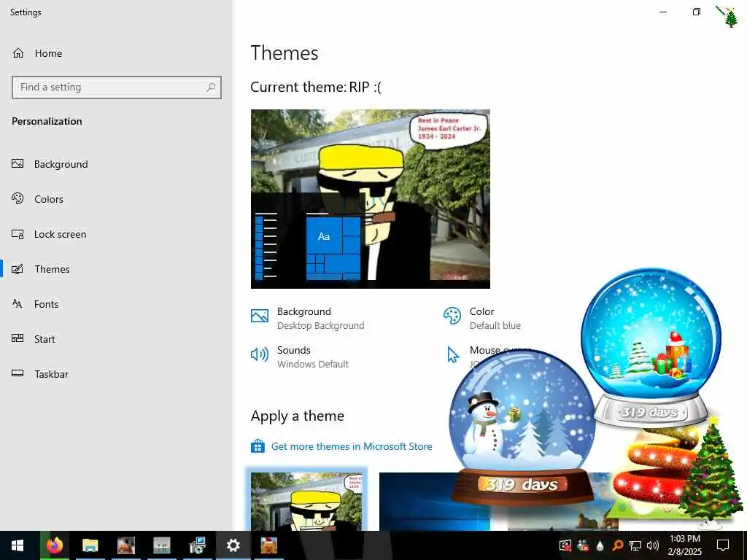Click the taskbar clock showing 1:03 PM
747x560 pixels.
(x=684, y=545)
